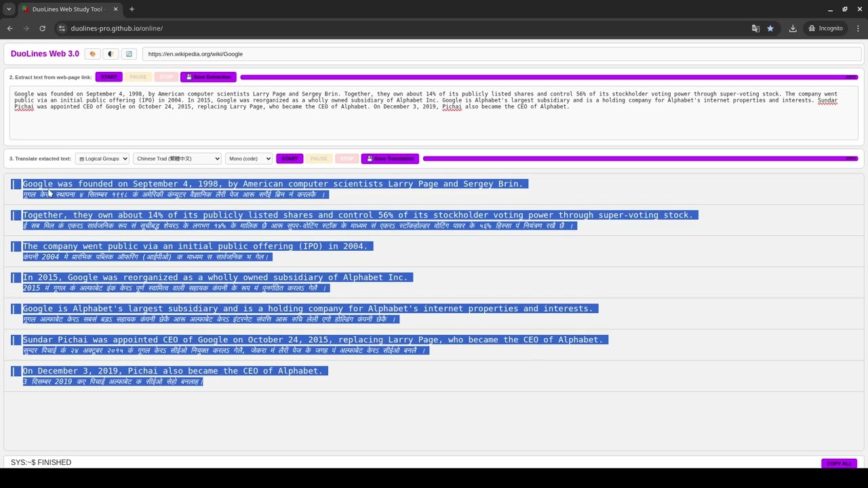Screen dimensions: 868x488
Task: Click line "On December 3, 2019, Pichai also became"
Action: tap(173, 371)
